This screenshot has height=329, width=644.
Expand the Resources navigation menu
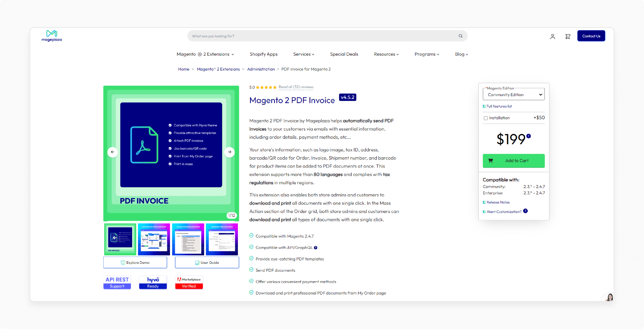[385, 54]
